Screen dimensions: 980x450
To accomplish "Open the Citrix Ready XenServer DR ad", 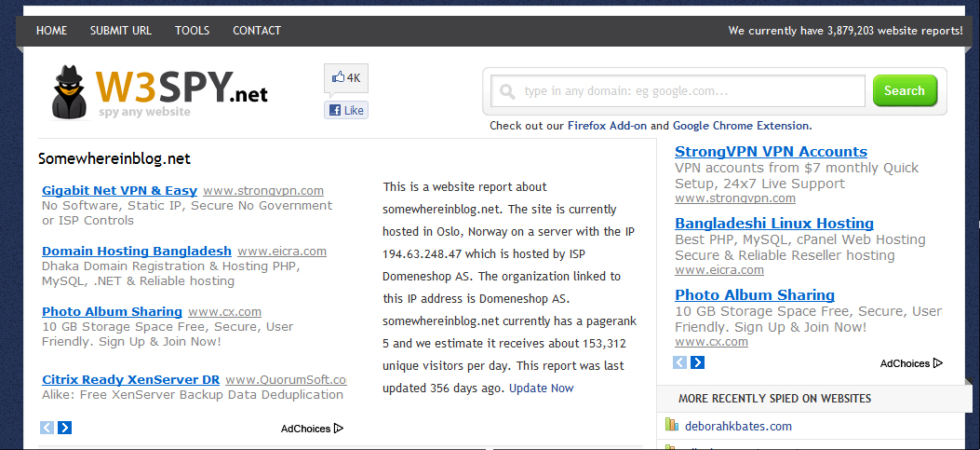I will (130, 379).
